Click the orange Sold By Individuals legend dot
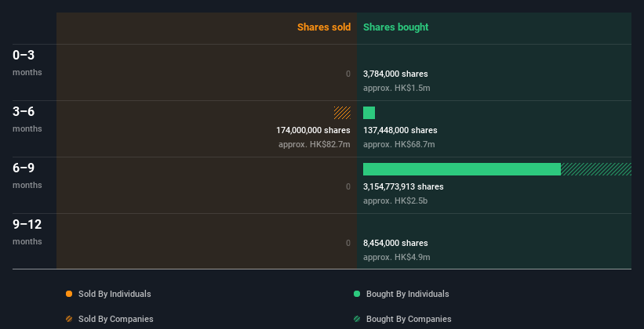The height and width of the screenshot is (329, 644). coord(69,294)
